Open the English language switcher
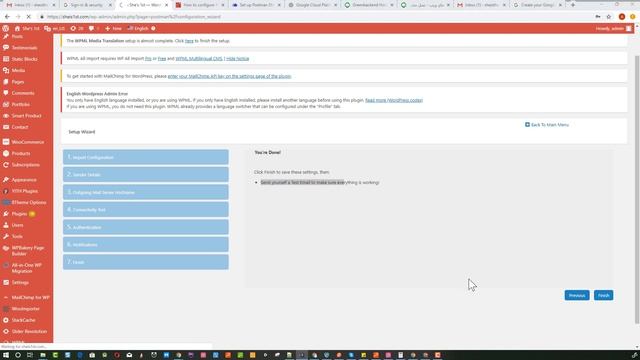This screenshot has height=360, width=640. coord(138,29)
